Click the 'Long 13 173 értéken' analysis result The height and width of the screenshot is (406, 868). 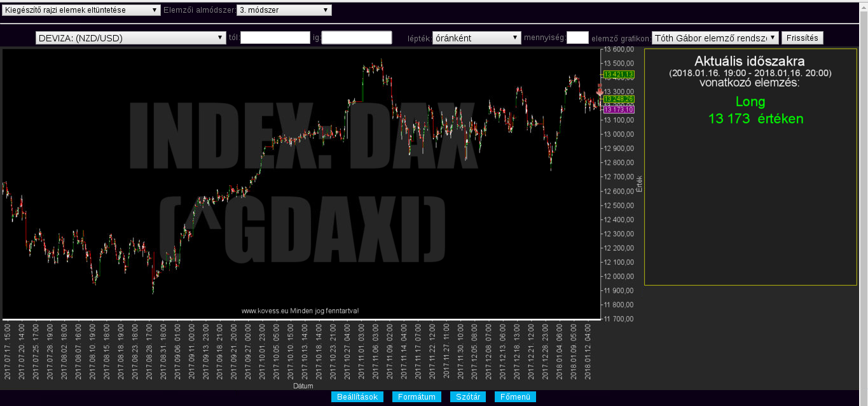pos(750,110)
